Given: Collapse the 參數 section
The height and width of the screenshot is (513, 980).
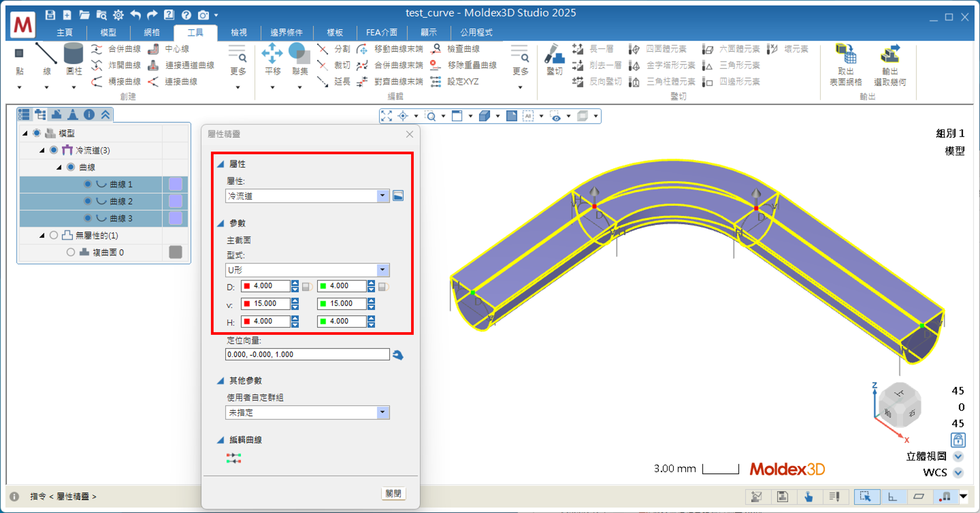Looking at the screenshot, I should click(221, 223).
